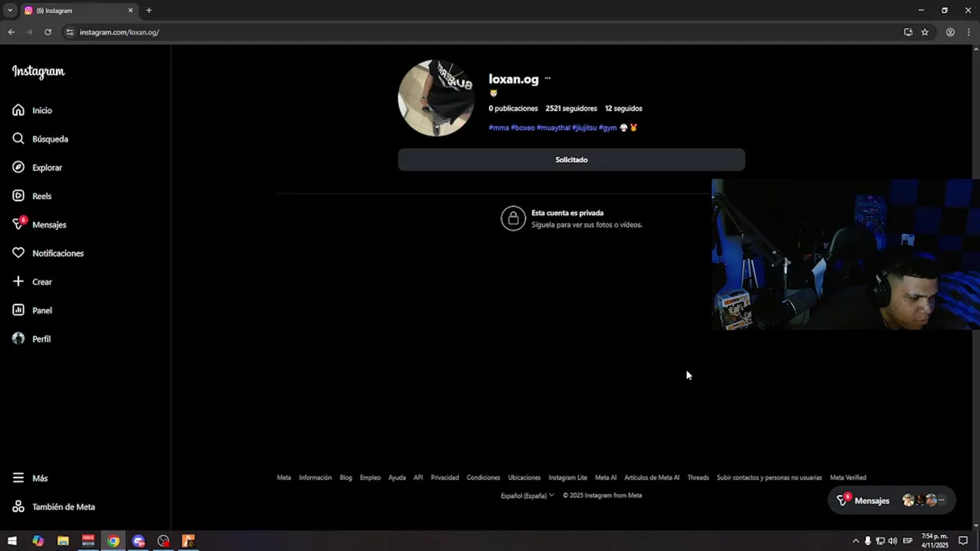Open the Información footer link
The image size is (980, 551).
pos(315,478)
